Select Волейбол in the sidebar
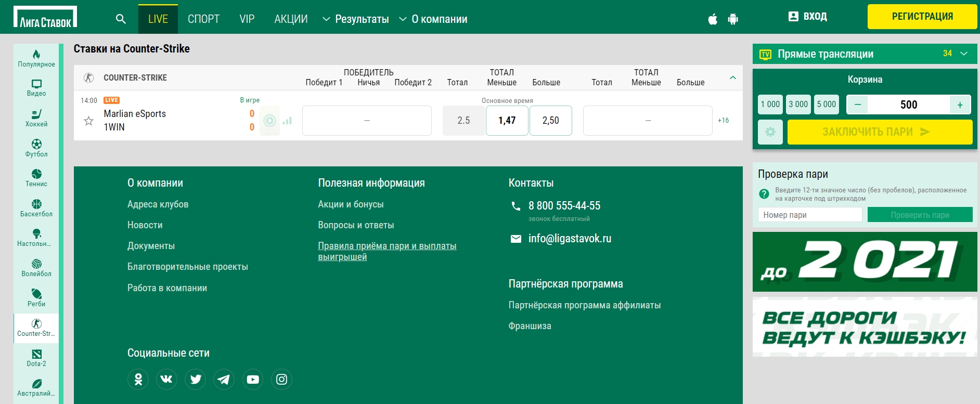Screen dimensions: 980x404 [x=36, y=268]
